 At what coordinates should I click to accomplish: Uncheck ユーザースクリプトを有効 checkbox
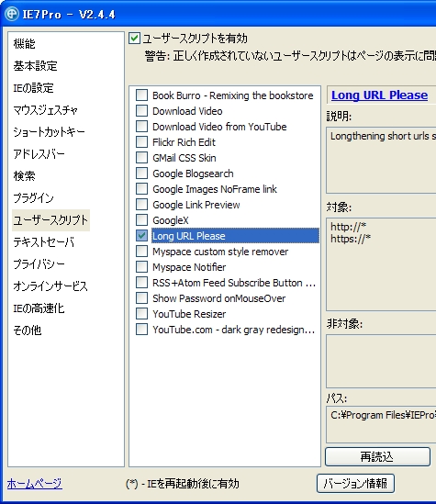[134, 39]
